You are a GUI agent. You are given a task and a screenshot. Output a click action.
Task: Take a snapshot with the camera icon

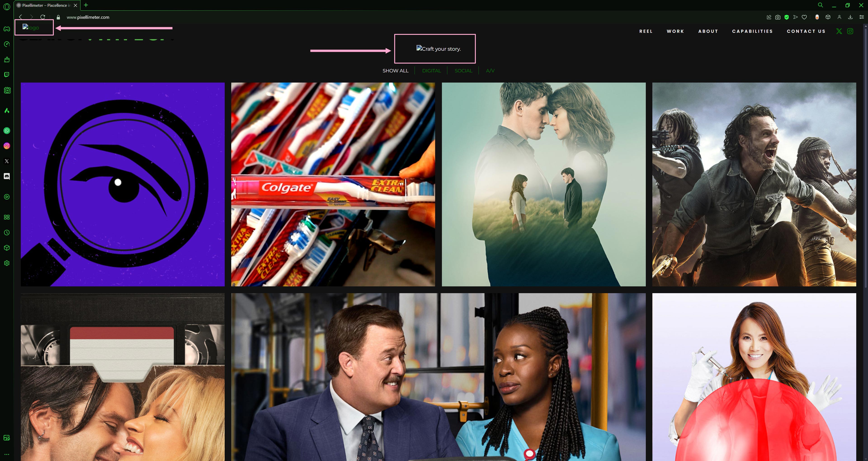pos(778,17)
